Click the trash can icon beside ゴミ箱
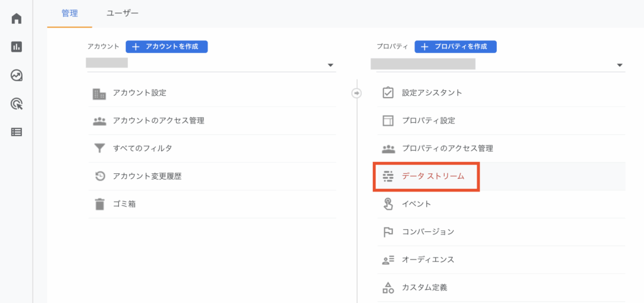Image resolution: width=644 pixels, height=303 pixels. (99, 204)
